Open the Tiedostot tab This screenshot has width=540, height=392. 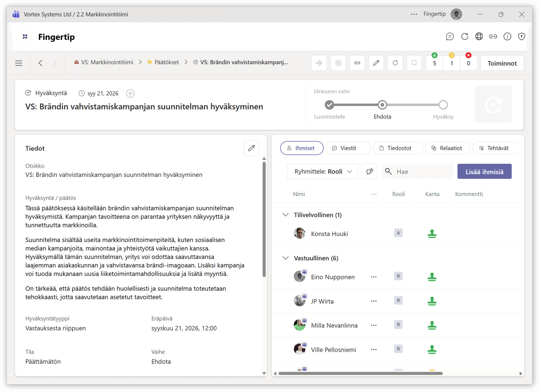(397, 148)
